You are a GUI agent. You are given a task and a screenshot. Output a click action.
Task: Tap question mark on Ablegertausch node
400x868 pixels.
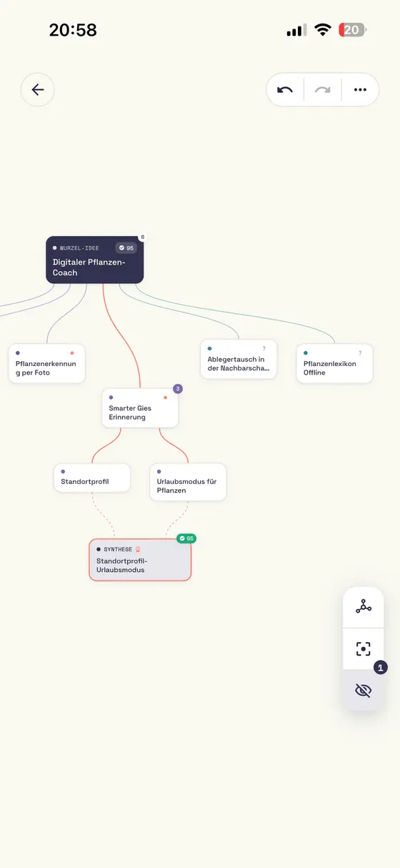coord(264,349)
